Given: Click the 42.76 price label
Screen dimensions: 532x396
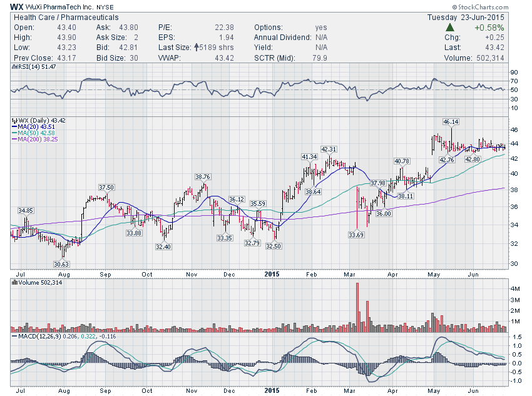Looking at the screenshot, I should [x=446, y=160].
